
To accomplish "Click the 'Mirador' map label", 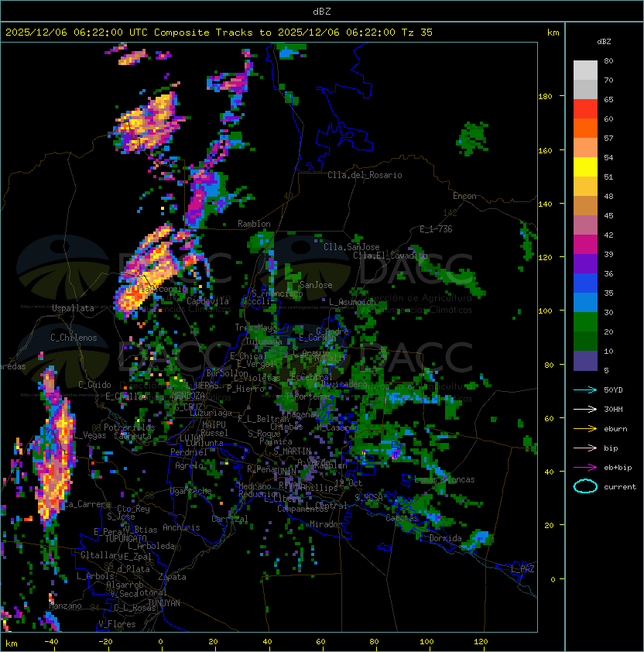I will click(x=326, y=525).
